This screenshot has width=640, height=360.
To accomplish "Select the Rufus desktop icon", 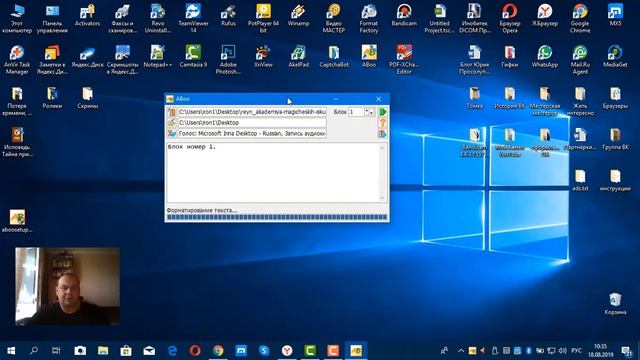I will 228,16.
